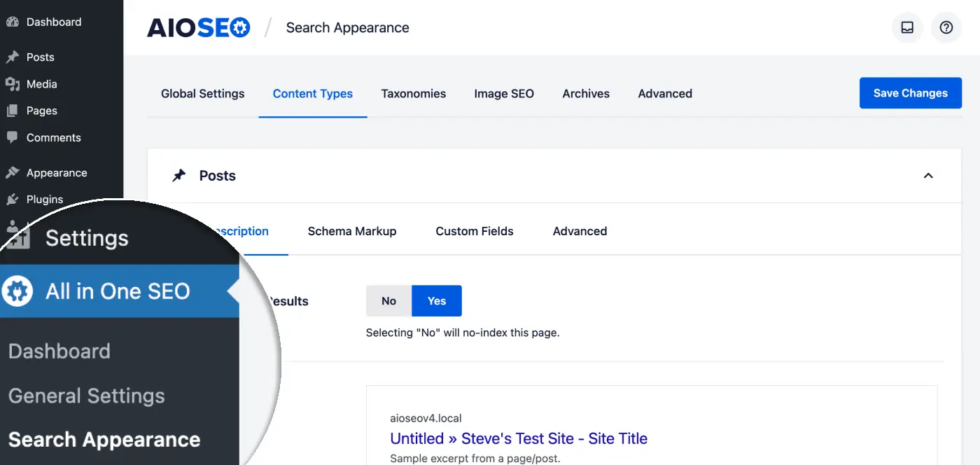Open the Archives tab
980x465 pixels.
click(586, 94)
